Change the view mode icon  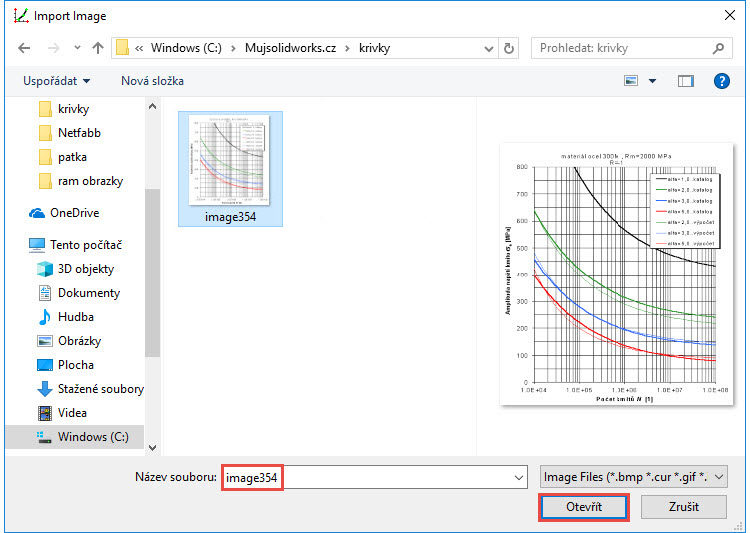coord(631,81)
